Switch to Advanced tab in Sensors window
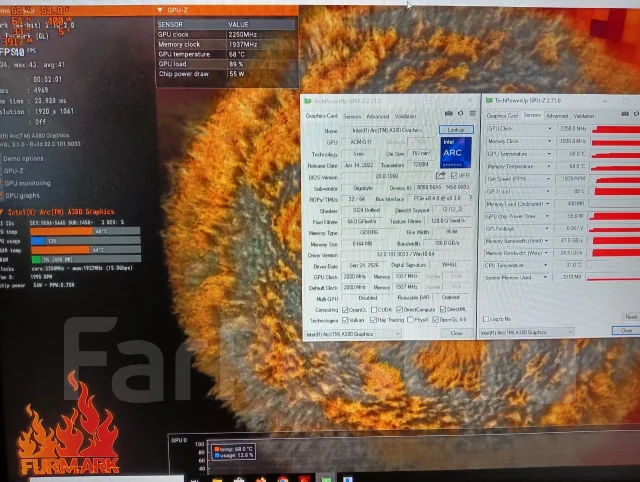This screenshot has height=482, width=640. [557, 116]
